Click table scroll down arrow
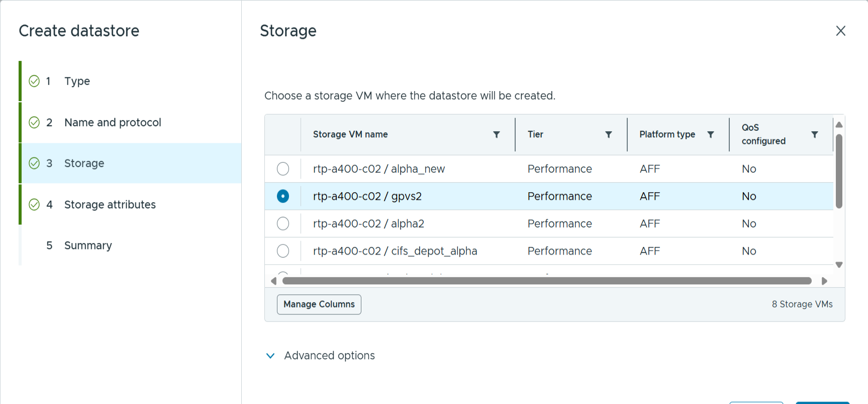868x404 pixels. (x=839, y=265)
